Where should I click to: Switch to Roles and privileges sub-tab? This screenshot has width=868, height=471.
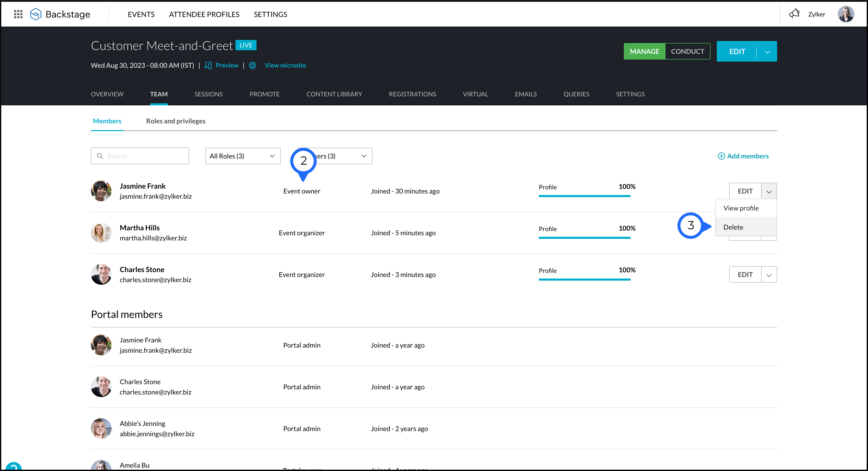point(176,121)
